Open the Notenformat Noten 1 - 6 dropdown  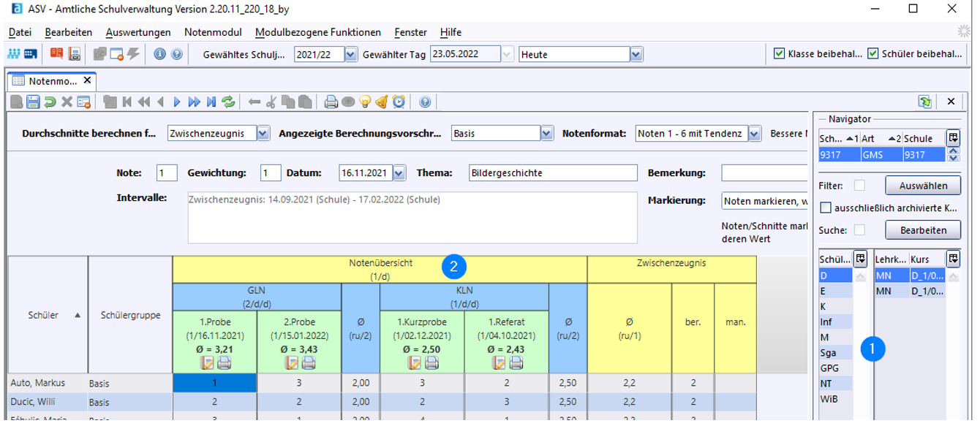(x=754, y=133)
